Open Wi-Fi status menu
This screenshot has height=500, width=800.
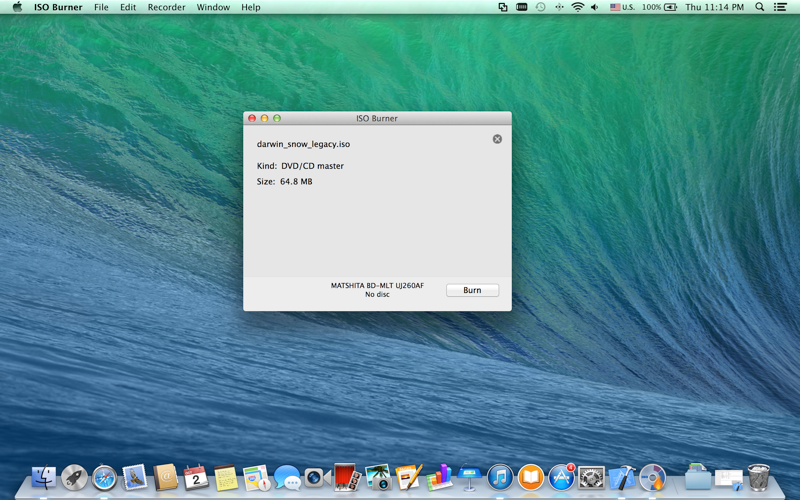(577, 7)
